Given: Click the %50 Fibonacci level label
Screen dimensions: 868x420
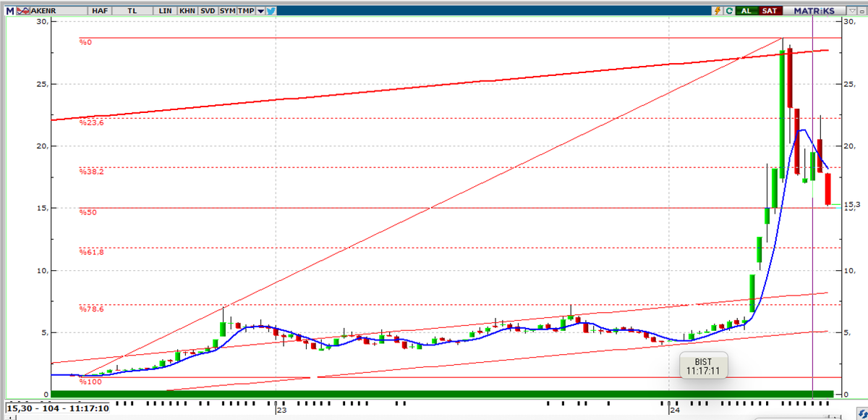Looking at the screenshot, I should coord(88,212).
